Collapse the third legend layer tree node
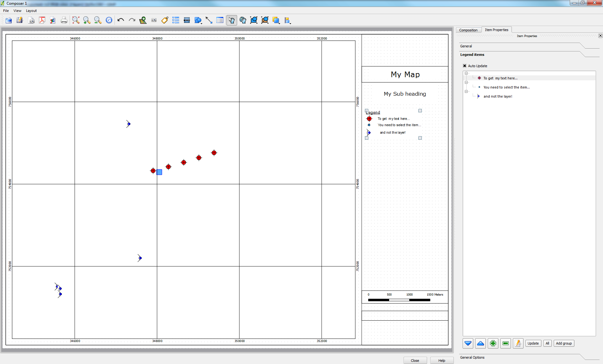This screenshot has height=364, width=603. click(466, 92)
